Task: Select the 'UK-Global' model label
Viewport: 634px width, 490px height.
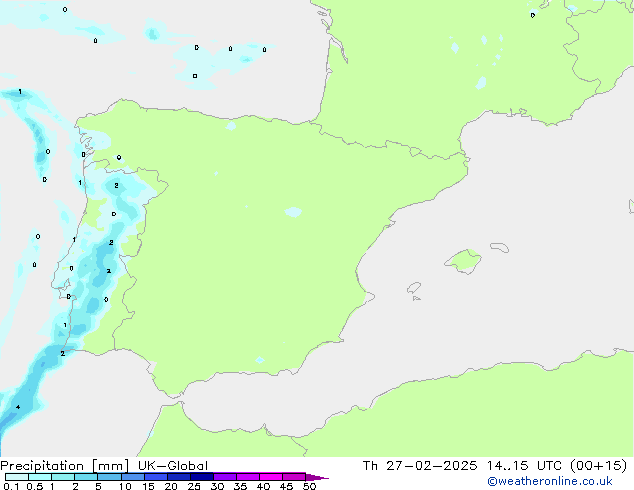Action: point(173,466)
